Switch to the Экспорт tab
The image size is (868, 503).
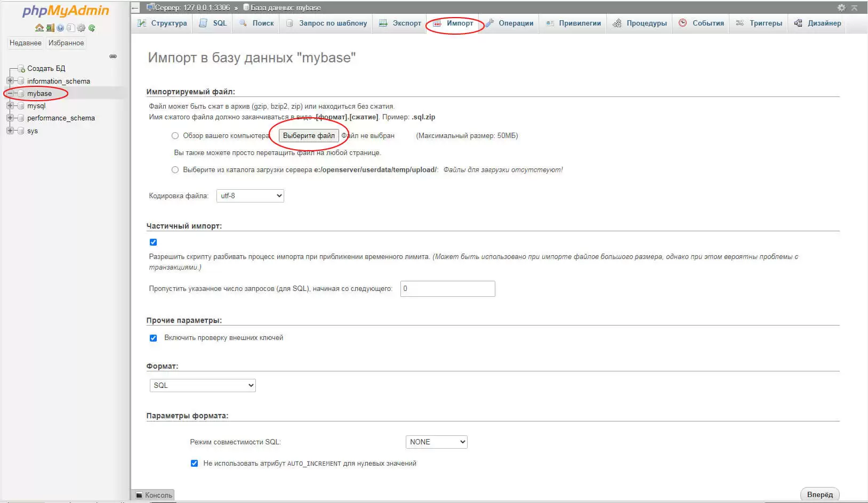[x=400, y=23]
